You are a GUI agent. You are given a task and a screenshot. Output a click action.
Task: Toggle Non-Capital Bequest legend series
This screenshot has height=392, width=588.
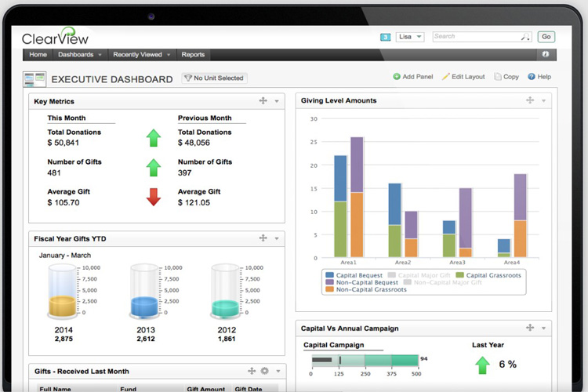362,282
